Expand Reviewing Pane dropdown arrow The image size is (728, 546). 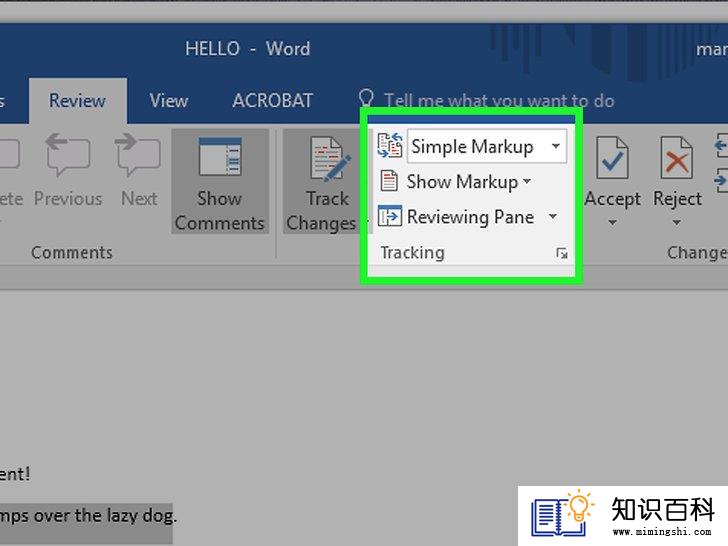coord(552,216)
